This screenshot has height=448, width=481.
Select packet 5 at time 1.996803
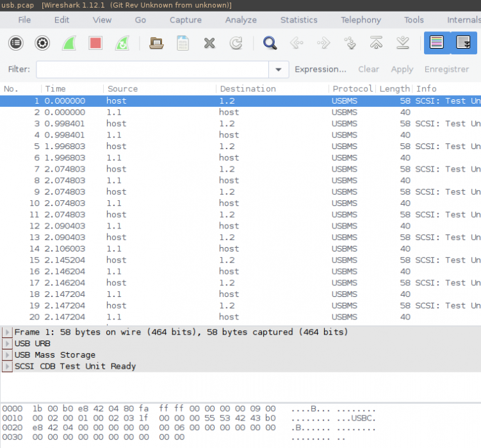(241, 147)
